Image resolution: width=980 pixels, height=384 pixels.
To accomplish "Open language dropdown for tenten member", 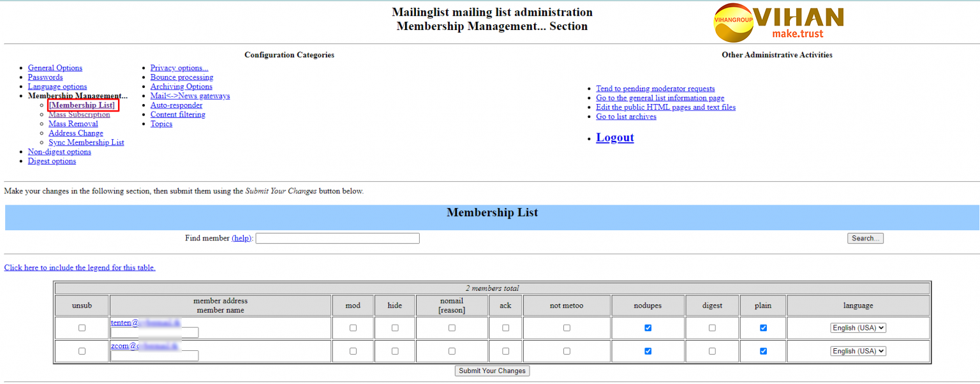I will tap(858, 328).
